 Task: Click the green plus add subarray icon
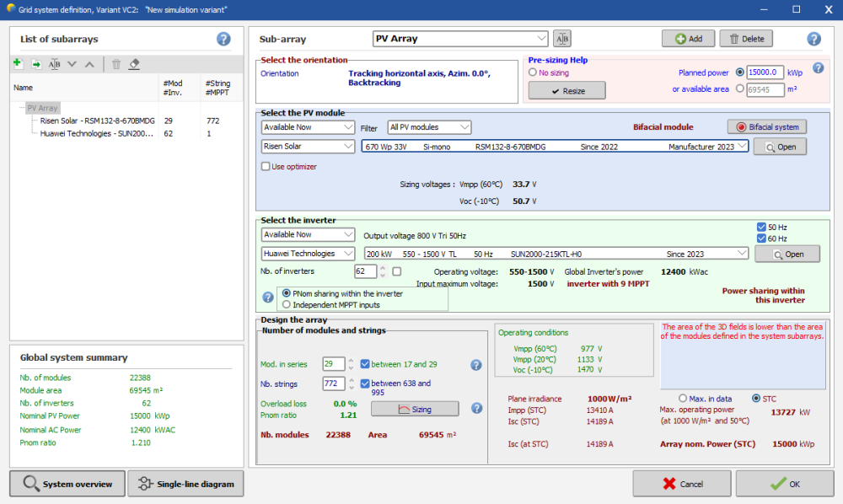tap(18, 64)
